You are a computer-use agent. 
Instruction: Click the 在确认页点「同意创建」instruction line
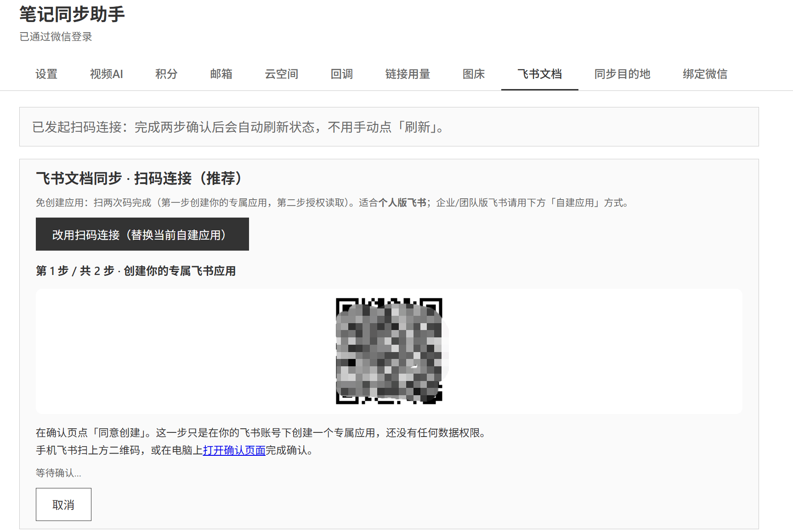tap(261, 433)
